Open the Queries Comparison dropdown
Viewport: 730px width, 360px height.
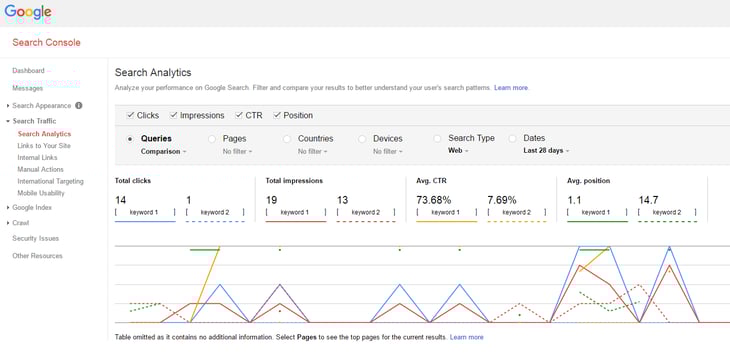[164, 151]
